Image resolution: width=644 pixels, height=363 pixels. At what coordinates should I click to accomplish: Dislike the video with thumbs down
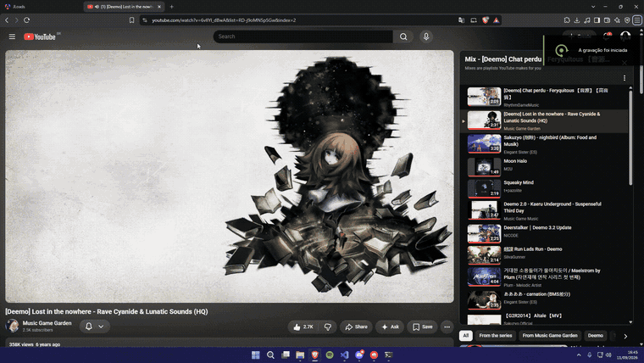pyautogui.click(x=328, y=327)
